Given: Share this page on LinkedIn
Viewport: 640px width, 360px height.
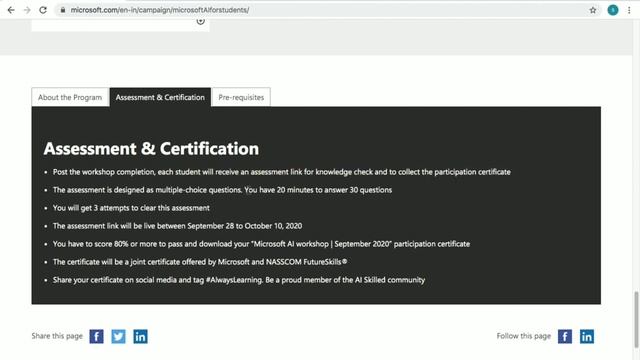Looking at the screenshot, I should [x=140, y=336].
